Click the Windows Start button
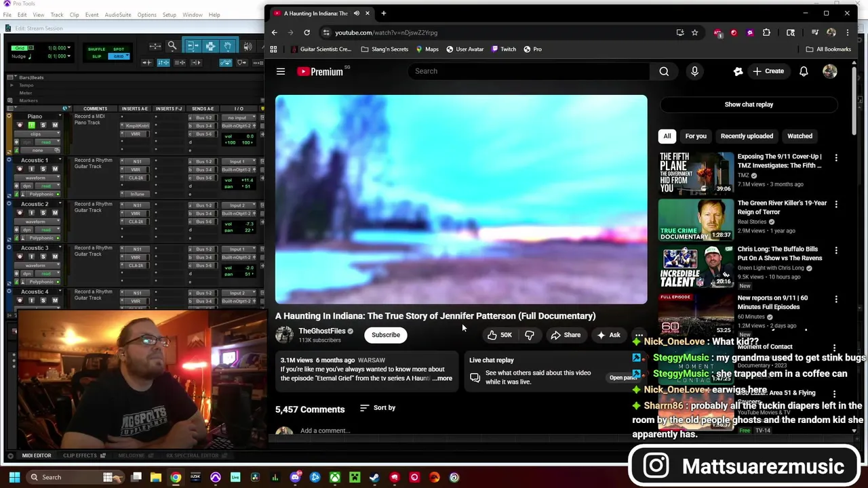Image resolution: width=868 pixels, height=488 pixels. (14, 477)
